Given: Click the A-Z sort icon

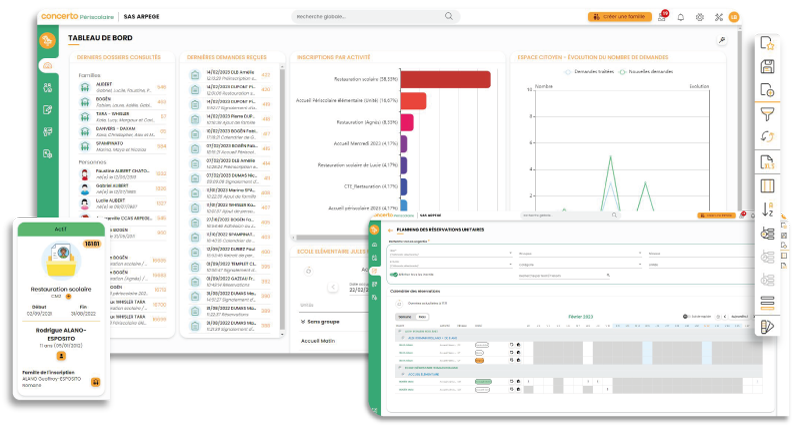Looking at the screenshot, I should tap(767, 209).
